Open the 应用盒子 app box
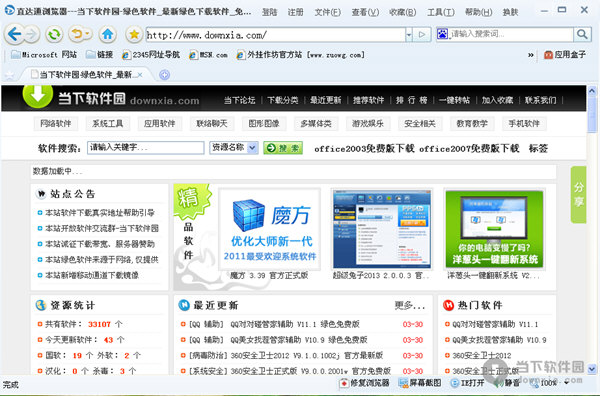The image size is (600, 396). pos(565,55)
